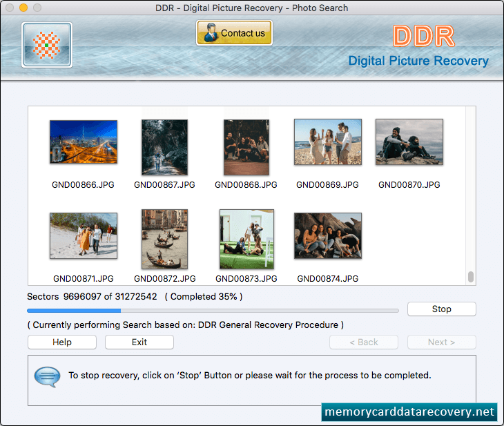Image resolution: width=504 pixels, height=426 pixels.
Task: Click the sector scan progress bar
Action: point(213,311)
